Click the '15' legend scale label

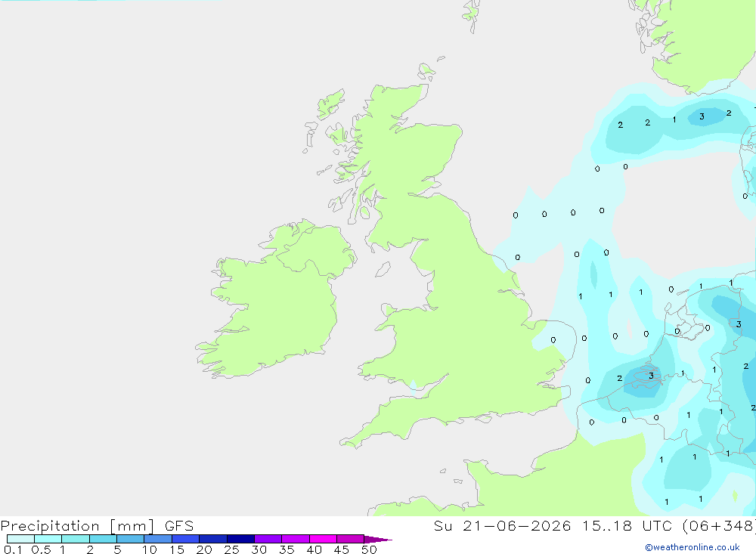point(177,549)
